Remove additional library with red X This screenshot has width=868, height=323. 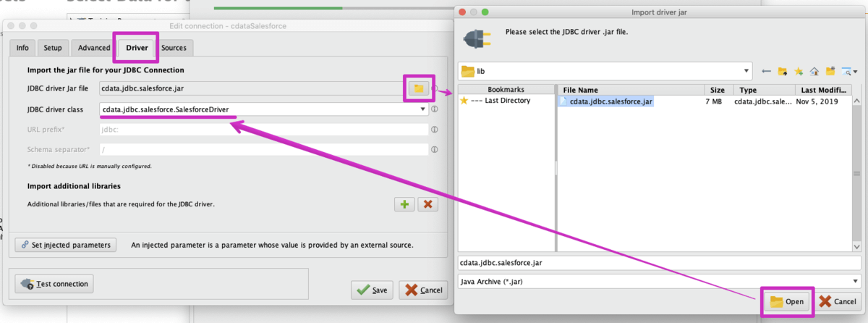click(427, 204)
